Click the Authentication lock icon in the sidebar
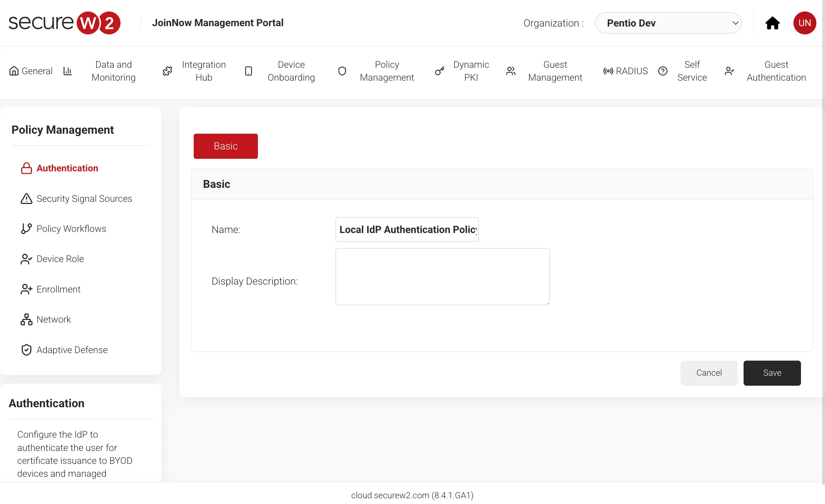 [27, 168]
